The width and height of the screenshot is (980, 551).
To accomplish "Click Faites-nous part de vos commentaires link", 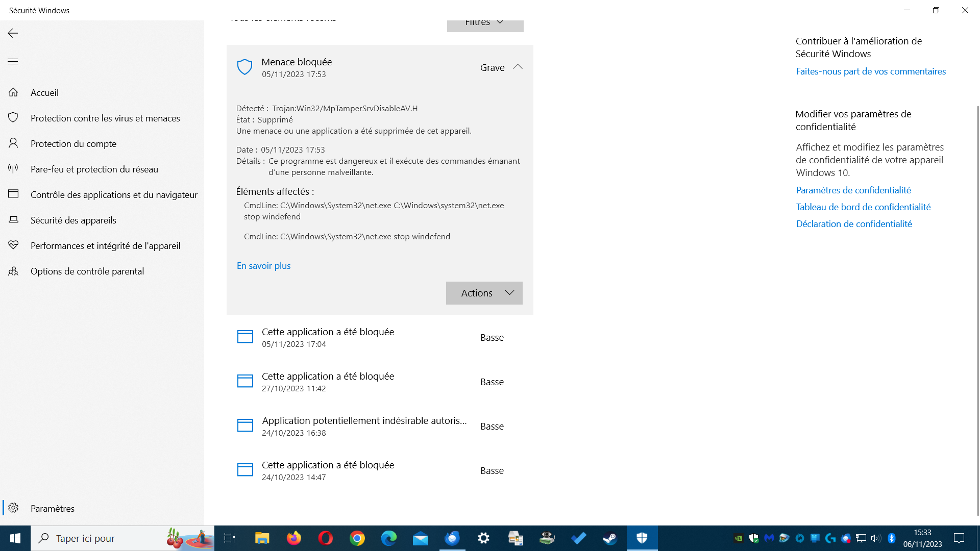I will (871, 71).
